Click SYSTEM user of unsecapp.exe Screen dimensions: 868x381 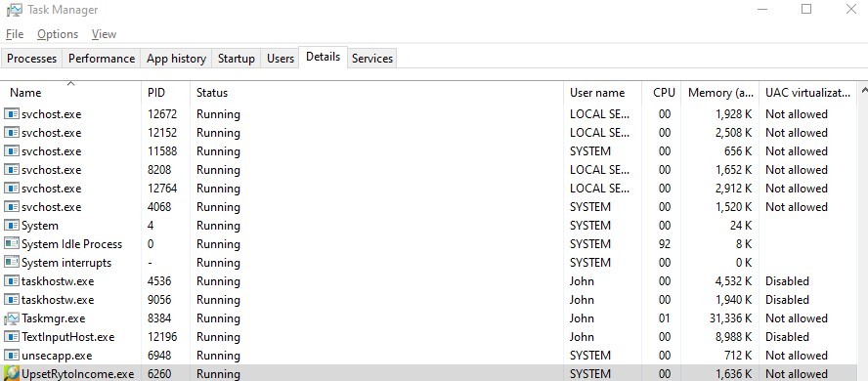[590, 356]
